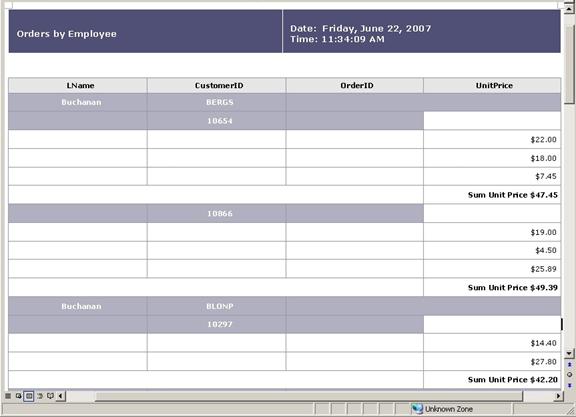
Task: Switch to Reading Layout view icon
Action: [x=50, y=396]
